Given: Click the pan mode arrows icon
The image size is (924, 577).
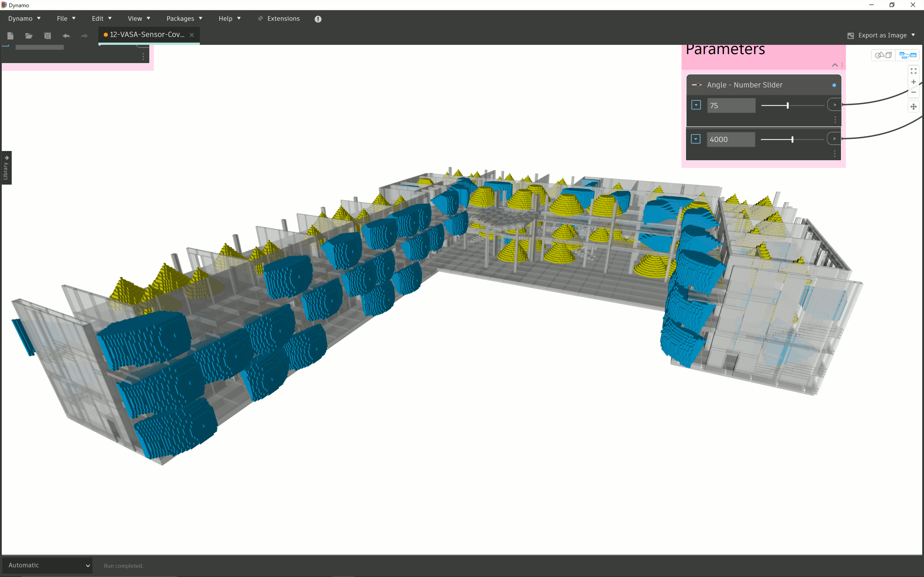Looking at the screenshot, I should pyautogui.click(x=913, y=106).
